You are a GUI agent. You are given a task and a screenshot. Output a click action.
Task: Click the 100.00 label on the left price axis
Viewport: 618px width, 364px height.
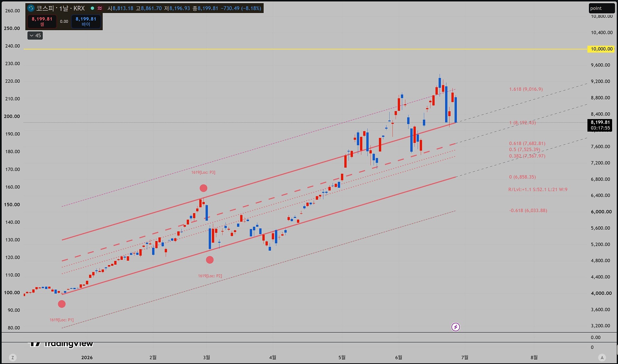(x=12, y=293)
